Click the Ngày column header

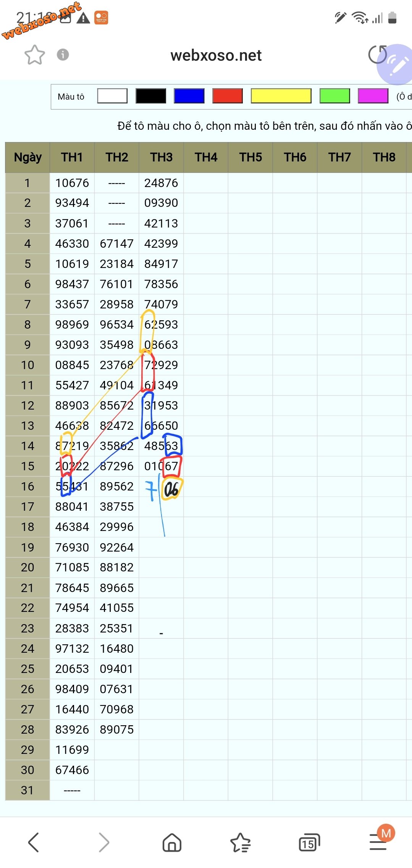tap(27, 157)
